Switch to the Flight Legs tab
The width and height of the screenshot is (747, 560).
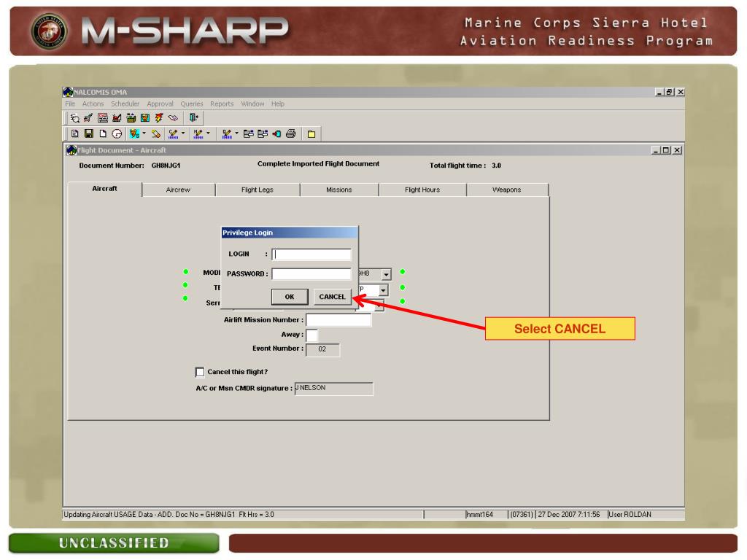[258, 190]
